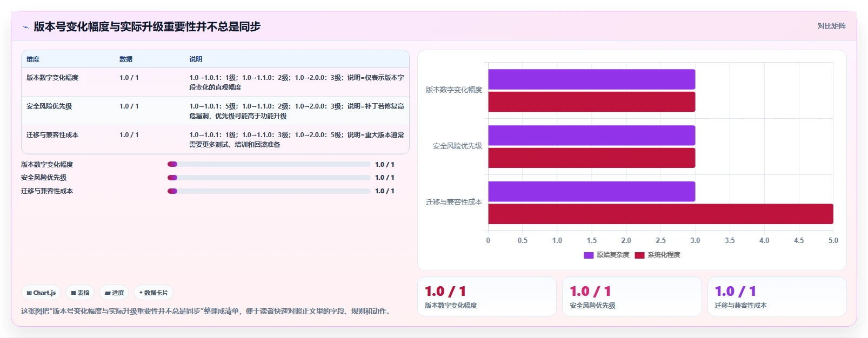
Task: Toggle 原始复杂度 legend item in chart
Action: click(x=606, y=255)
